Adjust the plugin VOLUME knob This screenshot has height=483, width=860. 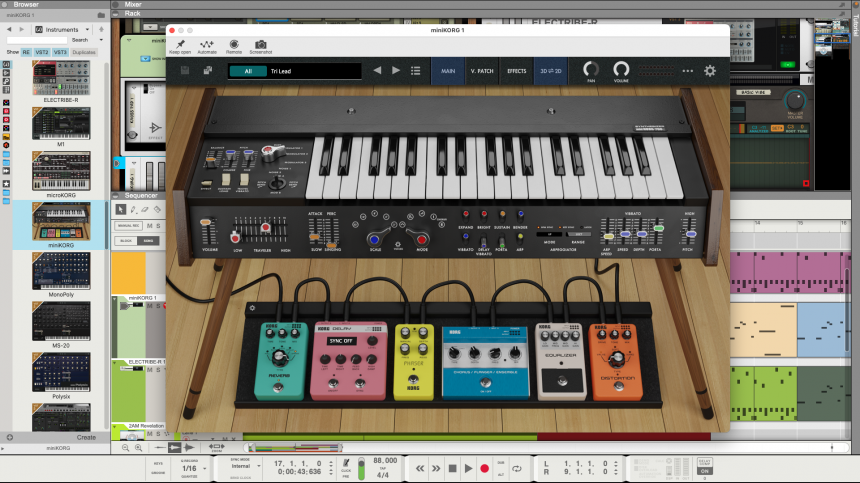621,69
